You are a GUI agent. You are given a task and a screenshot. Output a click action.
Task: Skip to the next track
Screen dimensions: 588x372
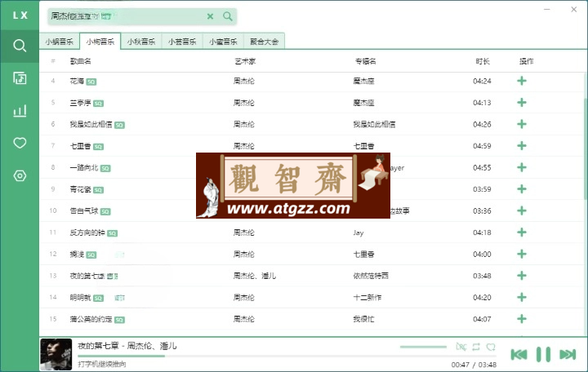[x=568, y=354]
